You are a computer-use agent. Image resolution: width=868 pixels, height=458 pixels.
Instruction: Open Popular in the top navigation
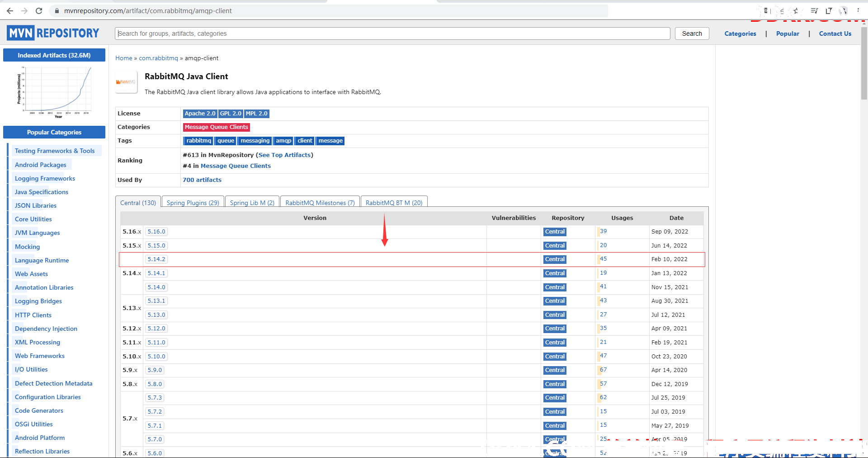click(x=788, y=33)
